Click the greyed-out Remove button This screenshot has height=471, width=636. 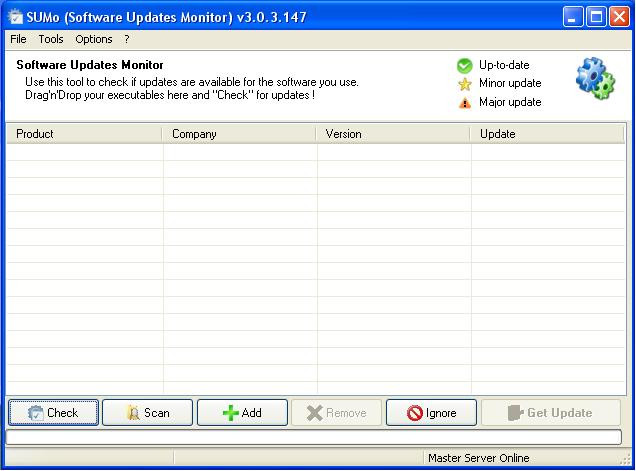pos(337,413)
